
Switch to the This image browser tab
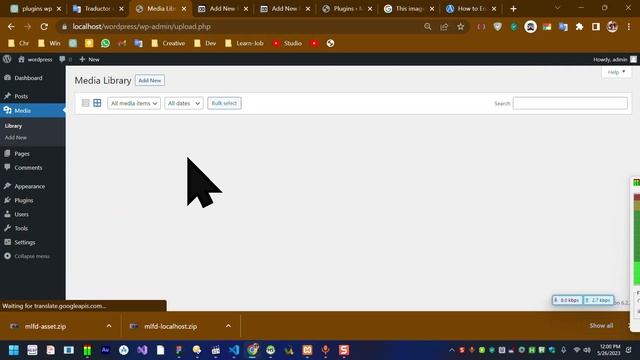tap(409, 9)
